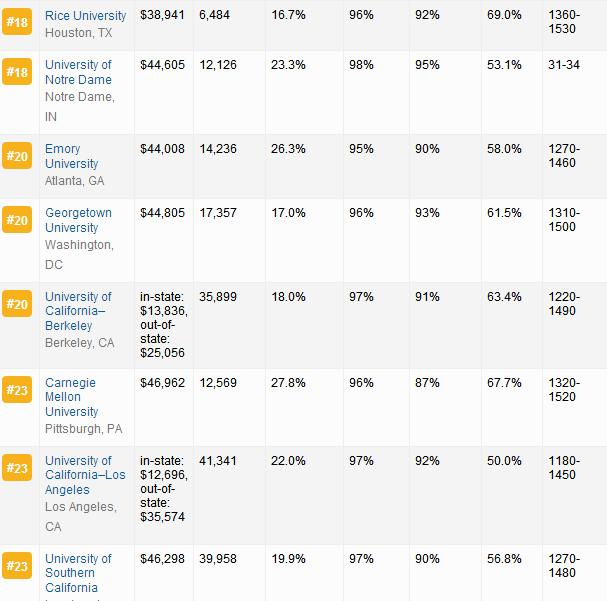Click Carnegie Mellon's 27.8% acceptance rate cell
Screen dimensions: 607x601
coord(288,381)
